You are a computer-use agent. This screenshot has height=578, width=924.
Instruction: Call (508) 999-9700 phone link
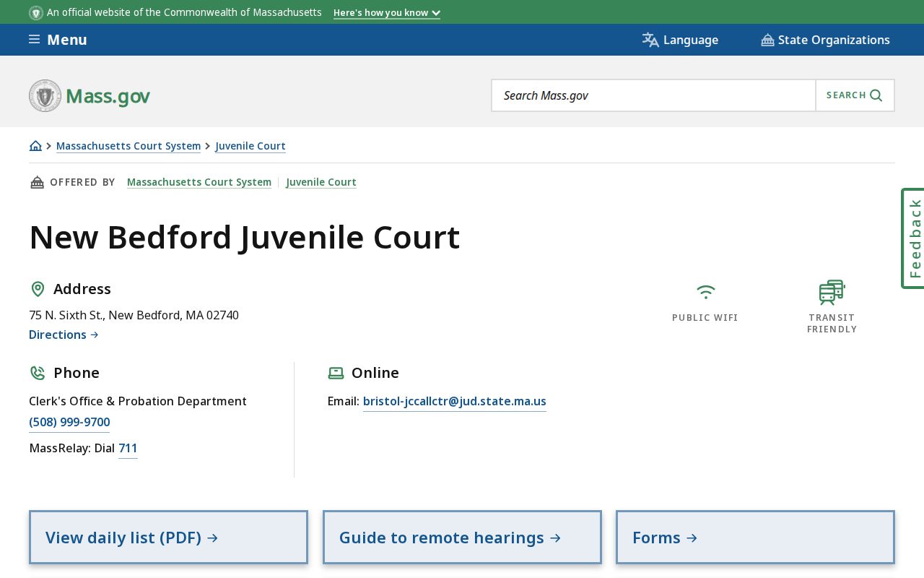[x=69, y=423]
